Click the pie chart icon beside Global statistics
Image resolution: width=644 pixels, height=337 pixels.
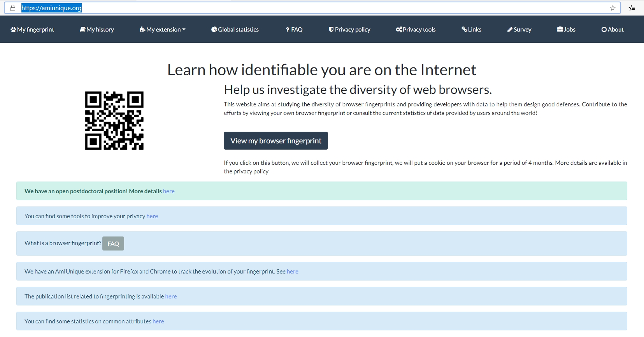pos(214,30)
